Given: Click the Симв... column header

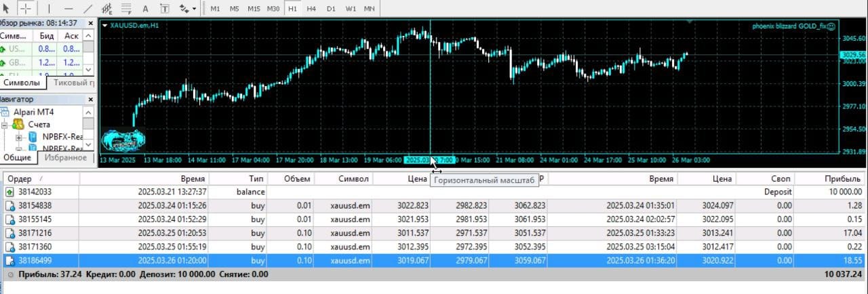Looking at the screenshot, I should click(x=18, y=36).
